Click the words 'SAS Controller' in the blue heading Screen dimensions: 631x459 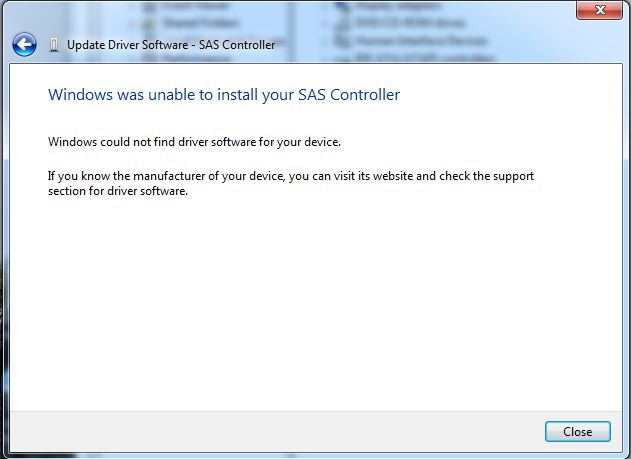(x=349, y=95)
